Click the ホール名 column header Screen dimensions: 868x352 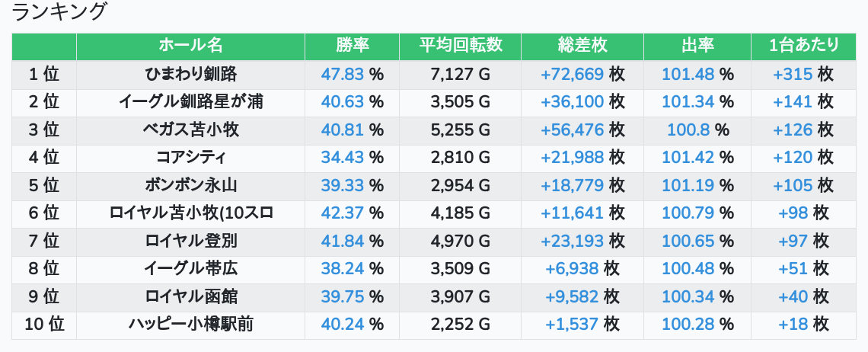pos(190,46)
